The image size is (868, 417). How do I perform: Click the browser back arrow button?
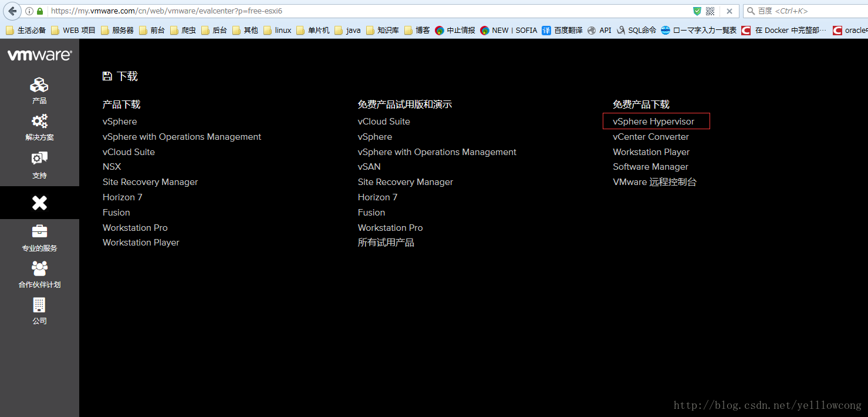click(12, 11)
